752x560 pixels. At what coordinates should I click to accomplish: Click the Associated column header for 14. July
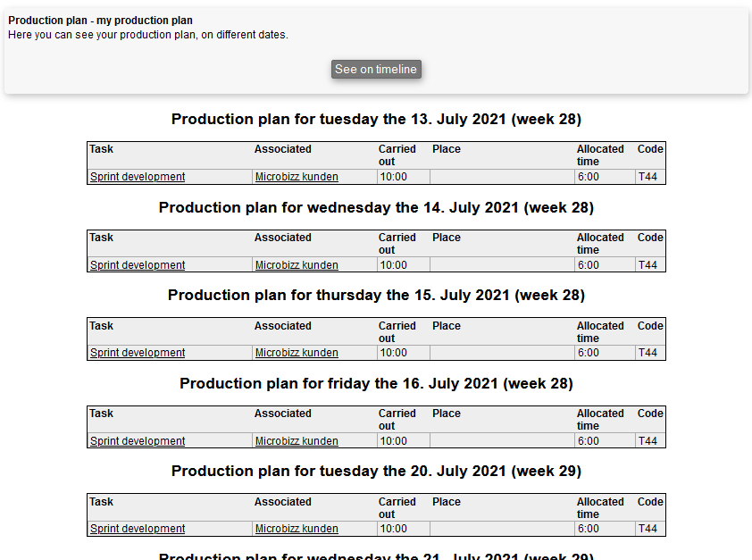(282, 238)
